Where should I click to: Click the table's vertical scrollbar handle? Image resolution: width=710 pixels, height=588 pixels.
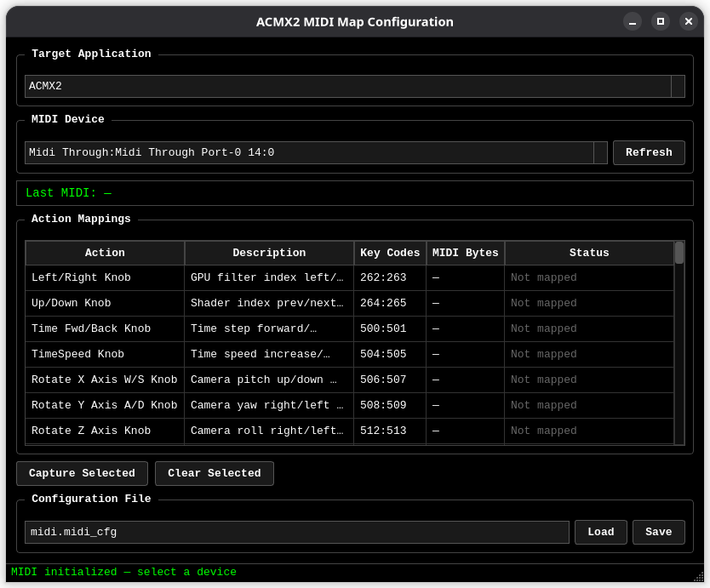(x=679, y=253)
